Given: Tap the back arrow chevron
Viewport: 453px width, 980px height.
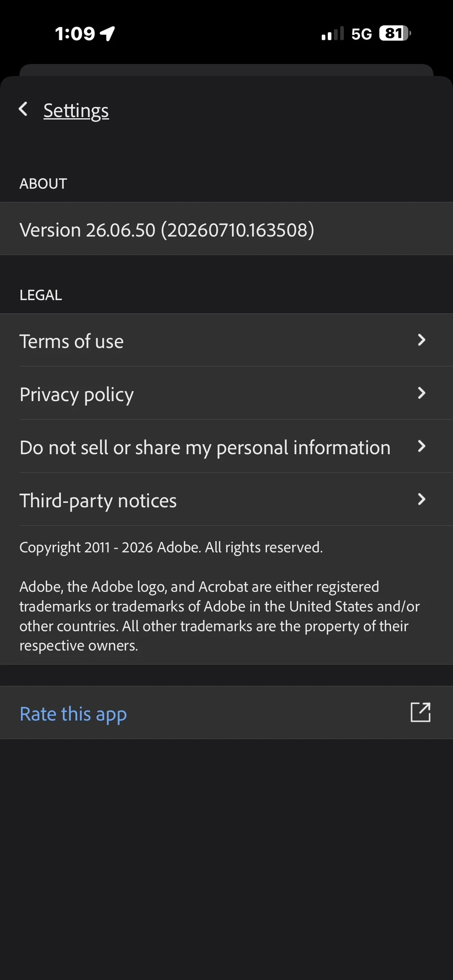Looking at the screenshot, I should point(23,109).
